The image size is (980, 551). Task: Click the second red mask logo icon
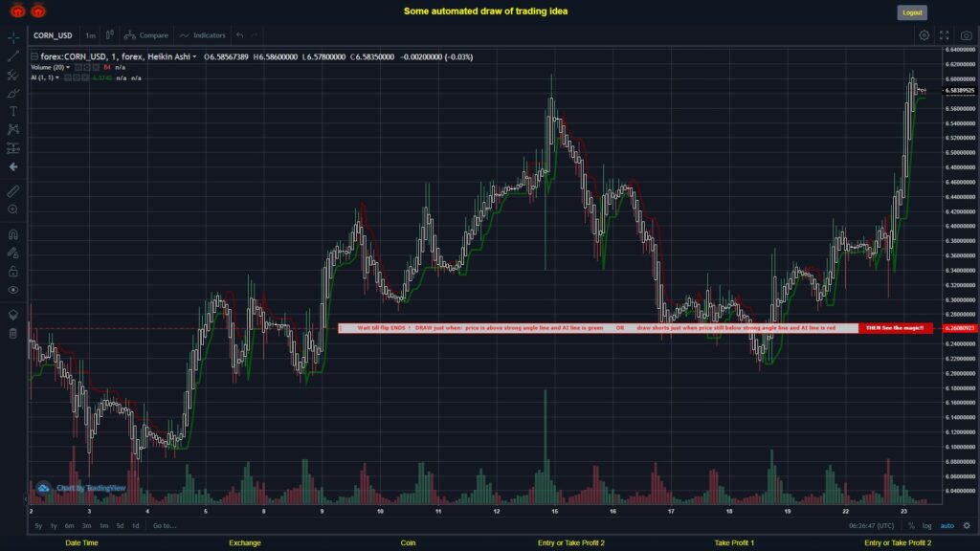point(38,11)
